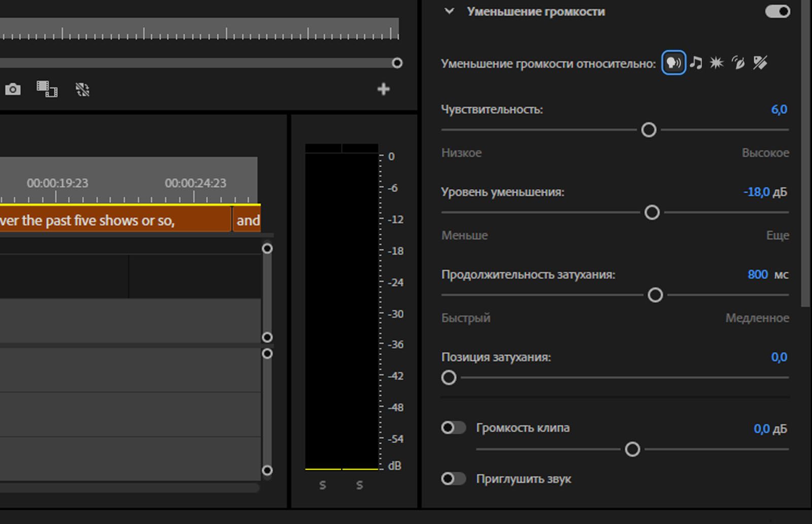Click the timeline ruler at 00:00:24:23
The height and width of the screenshot is (524, 812).
(x=195, y=183)
